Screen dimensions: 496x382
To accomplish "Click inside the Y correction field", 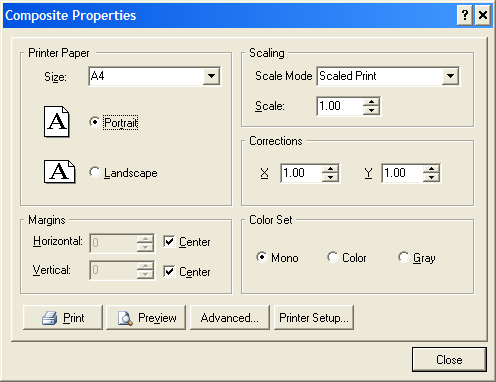I will 402,173.
